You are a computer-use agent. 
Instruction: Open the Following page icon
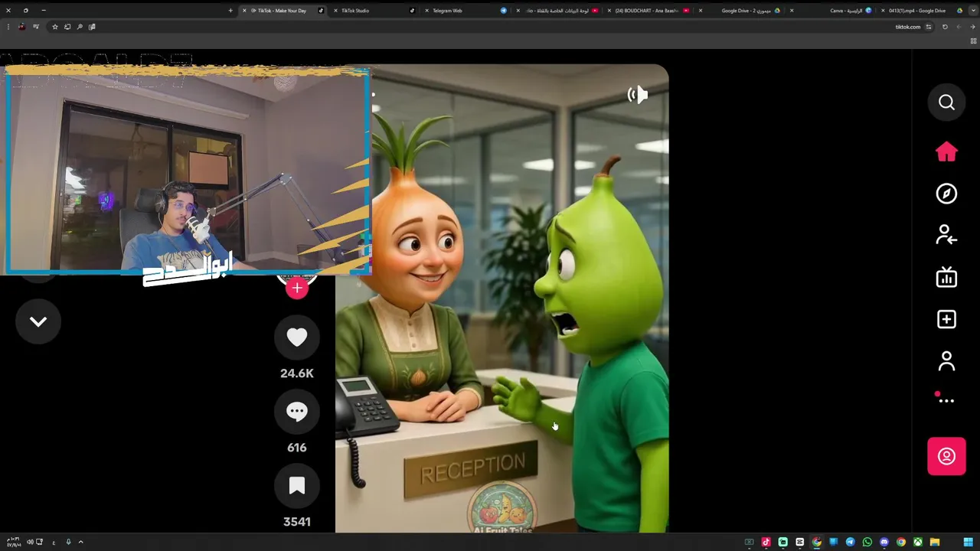[946, 235]
